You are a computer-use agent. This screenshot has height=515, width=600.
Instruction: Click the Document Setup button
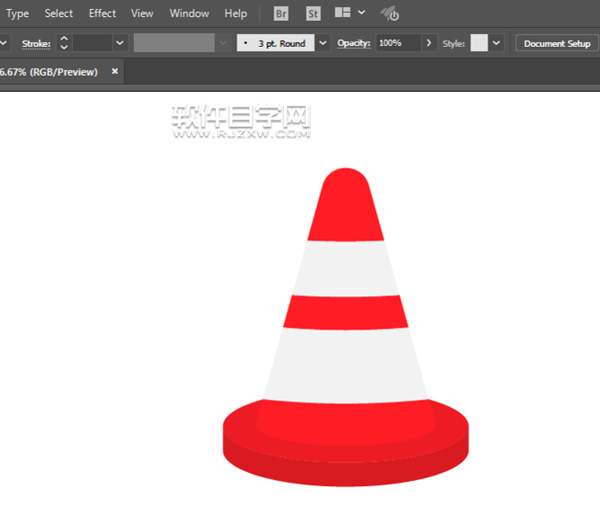pos(557,43)
